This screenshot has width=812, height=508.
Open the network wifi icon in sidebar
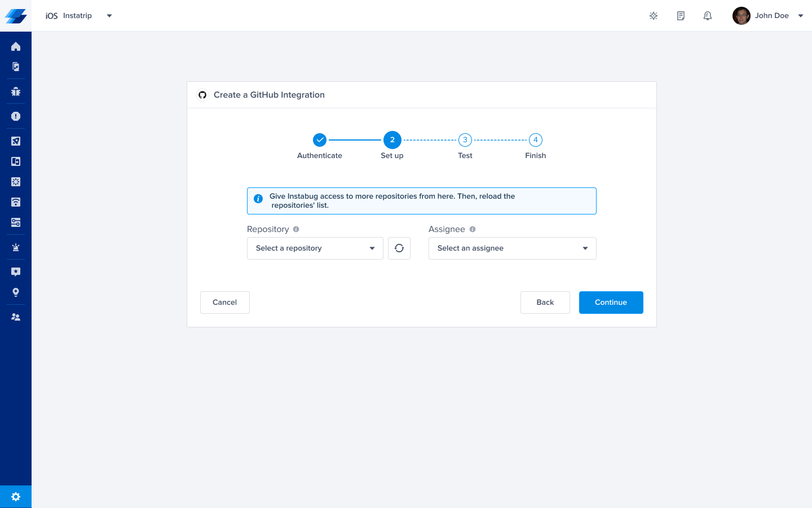pyautogui.click(x=16, y=202)
